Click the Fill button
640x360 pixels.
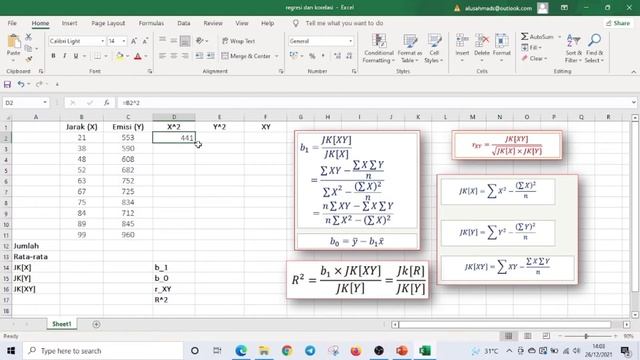531,48
